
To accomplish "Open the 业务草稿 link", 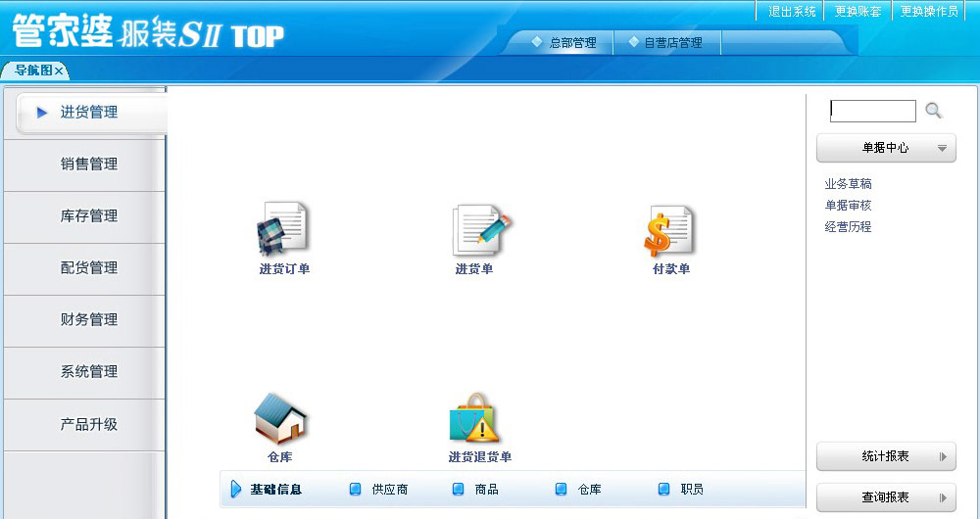I will point(849,184).
